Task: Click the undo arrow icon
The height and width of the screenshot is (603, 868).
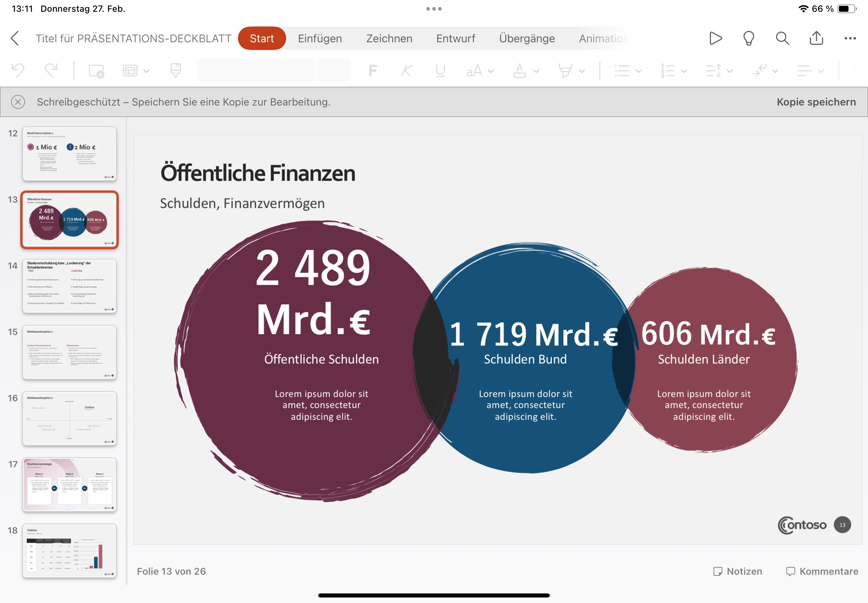Action: pyautogui.click(x=18, y=71)
